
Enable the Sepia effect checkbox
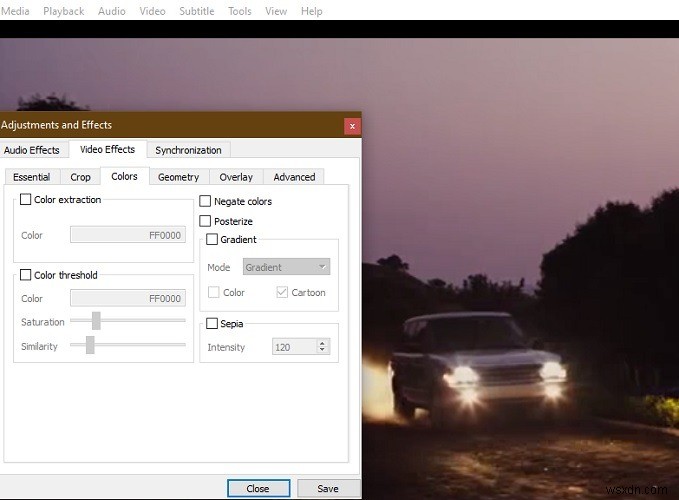(212, 324)
